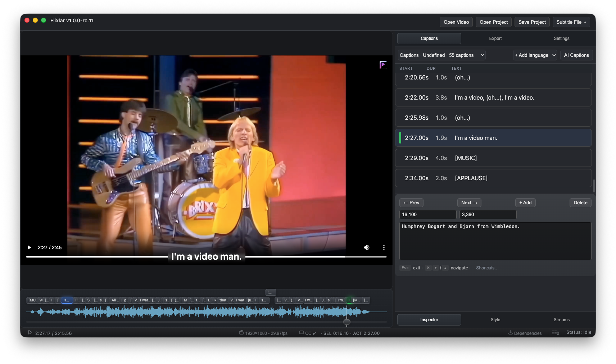Image resolution: width=616 pixels, height=364 pixels.
Task: Click the subtitle overlay "I'm a video man."
Action: 207,256
